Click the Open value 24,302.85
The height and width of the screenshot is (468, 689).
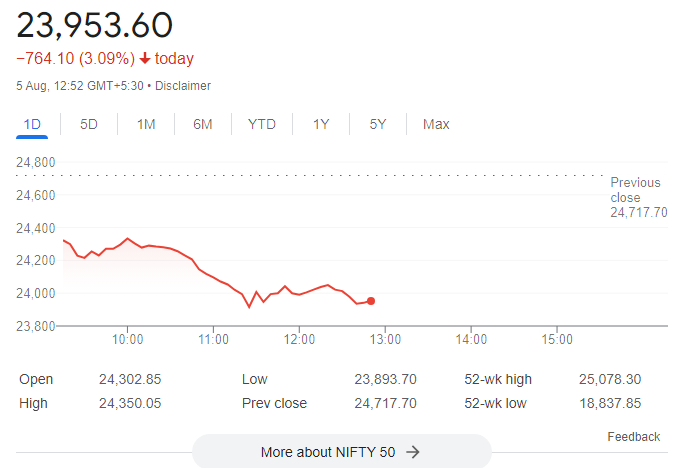pyautogui.click(x=128, y=379)
